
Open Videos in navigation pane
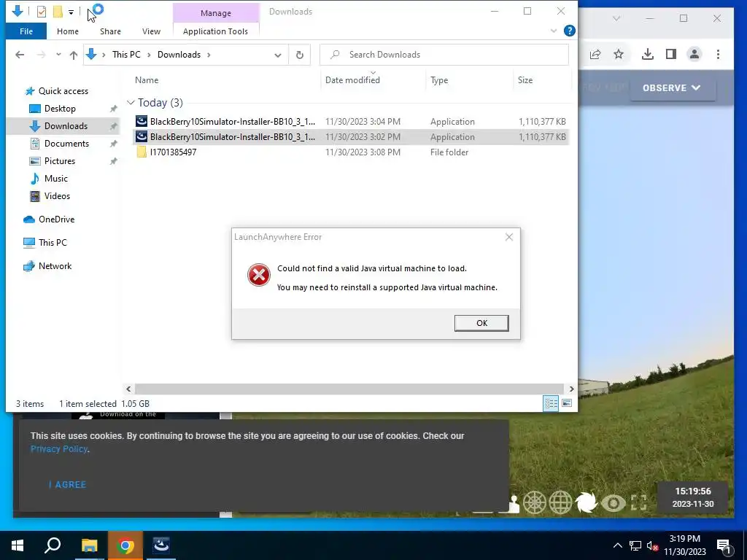click(x=57, y=196)
